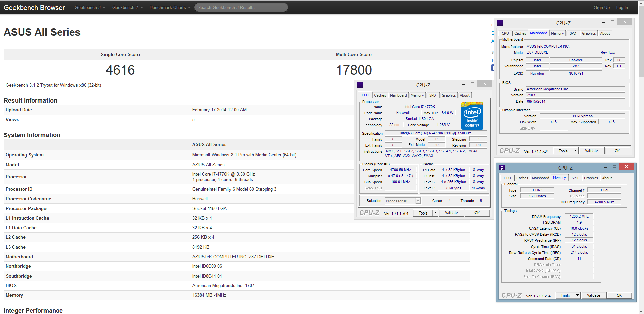The height and width of the screenshot is (314, 644).
Task: Click the multi-core score 17800
Action: (x=354, y=70)
